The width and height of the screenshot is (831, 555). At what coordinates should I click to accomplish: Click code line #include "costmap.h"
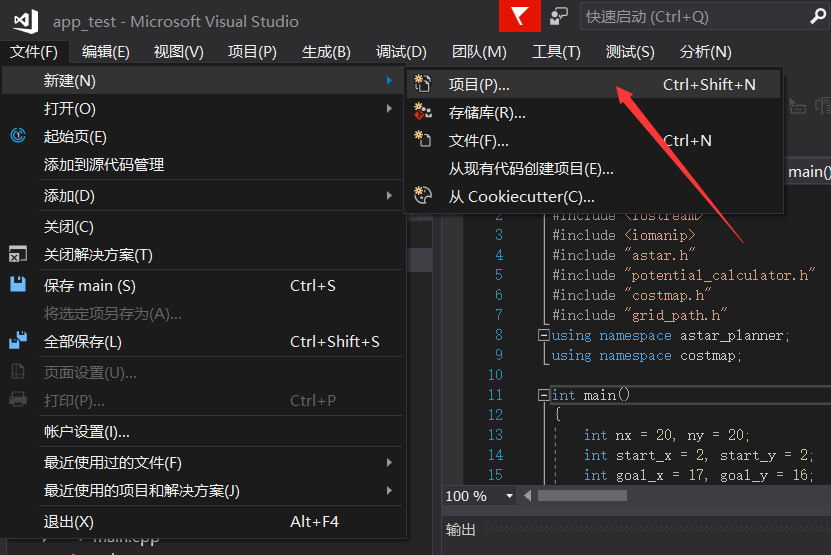(x=632, y=295)
